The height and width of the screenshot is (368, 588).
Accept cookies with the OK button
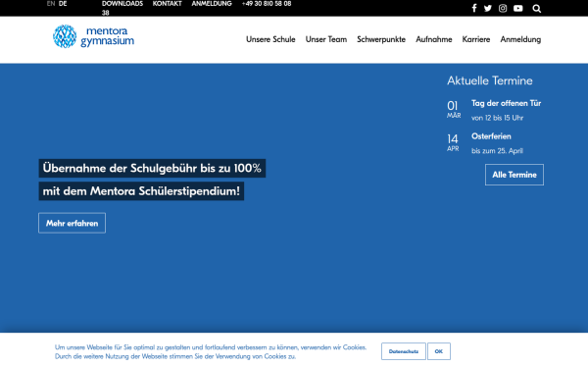click(x=439, y=351)
